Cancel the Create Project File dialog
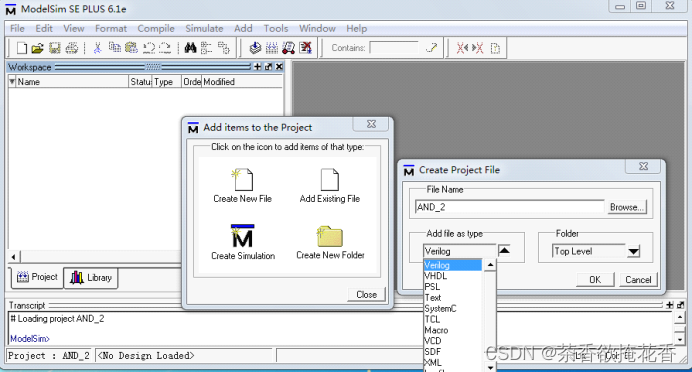The image size is (692, 372). click(x=638, y=279)
